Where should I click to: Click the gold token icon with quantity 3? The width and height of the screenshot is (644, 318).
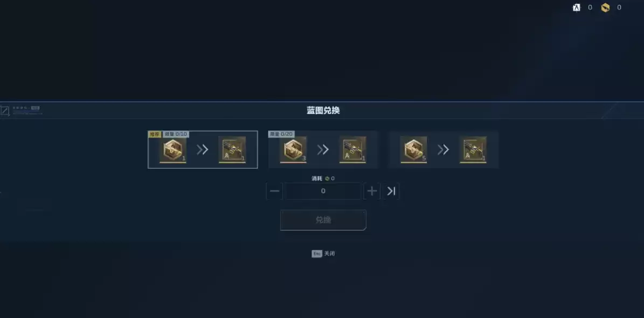coord(293,149)
